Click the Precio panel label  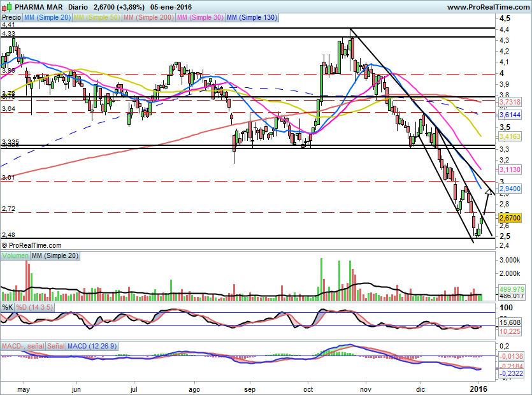11,18
